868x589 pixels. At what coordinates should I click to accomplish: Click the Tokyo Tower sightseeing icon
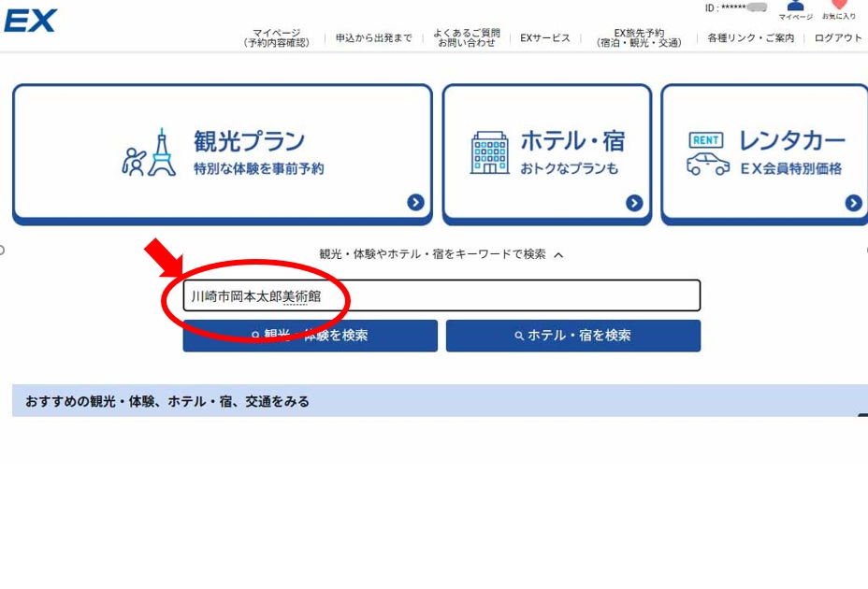[149, 152]
